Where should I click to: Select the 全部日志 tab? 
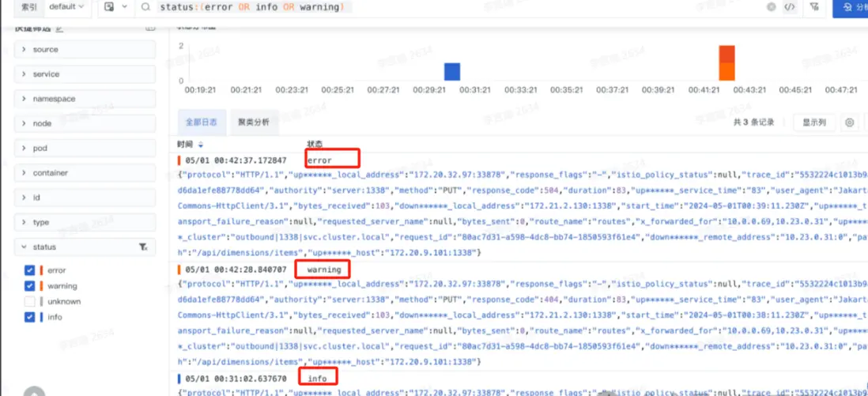click(202, 123)
